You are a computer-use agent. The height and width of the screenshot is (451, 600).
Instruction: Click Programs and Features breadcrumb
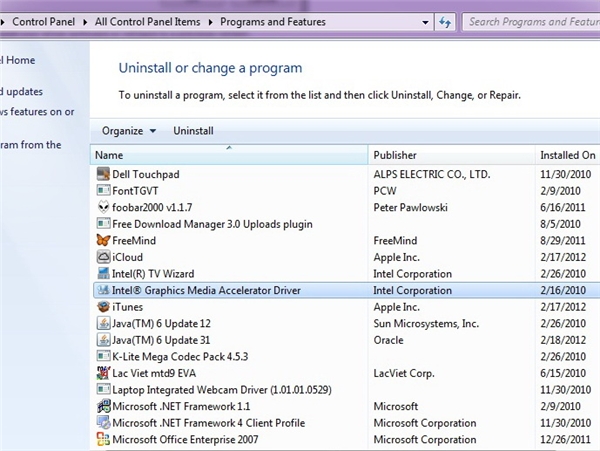tap(273, 22)
